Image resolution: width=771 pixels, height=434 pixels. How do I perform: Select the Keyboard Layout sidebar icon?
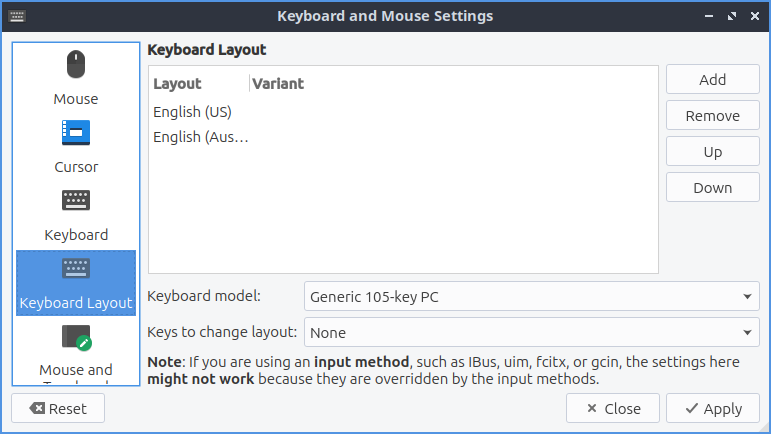76,268
